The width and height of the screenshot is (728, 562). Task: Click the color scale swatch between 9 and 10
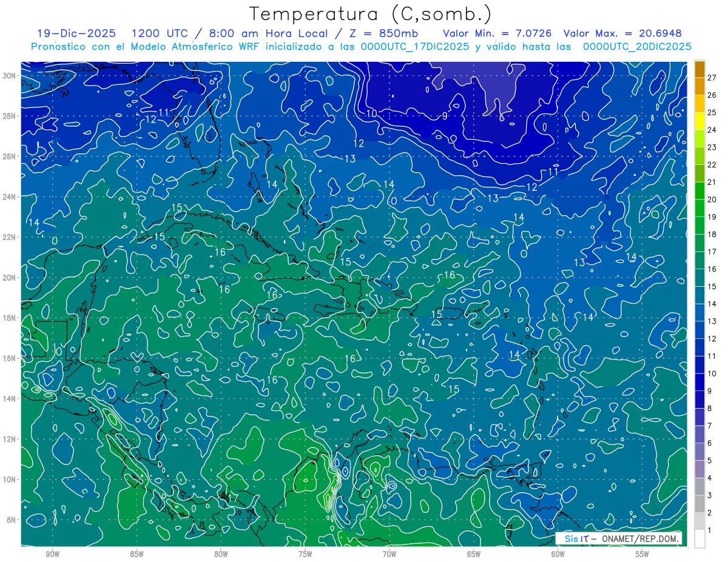click(x=699, y=383)
